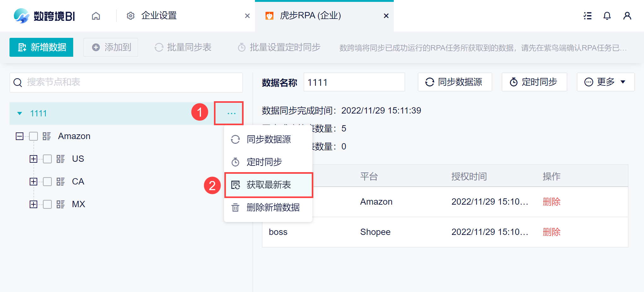This screenshot has height=292, width=644.
Task: Check the Amazon checkbox
Action: (x=33, y=136)
